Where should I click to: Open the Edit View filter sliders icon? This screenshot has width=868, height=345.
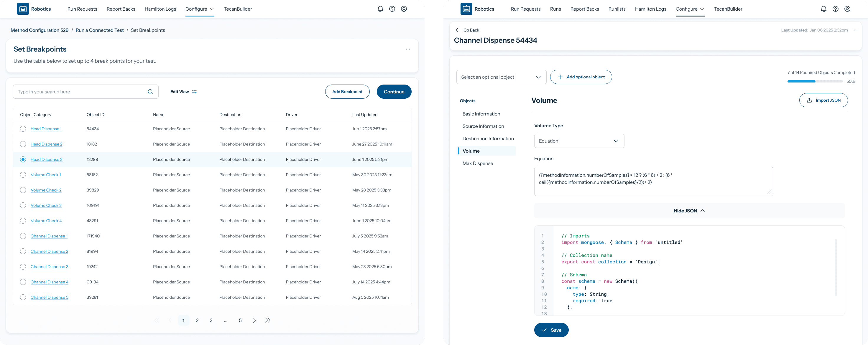coord(194,92)
